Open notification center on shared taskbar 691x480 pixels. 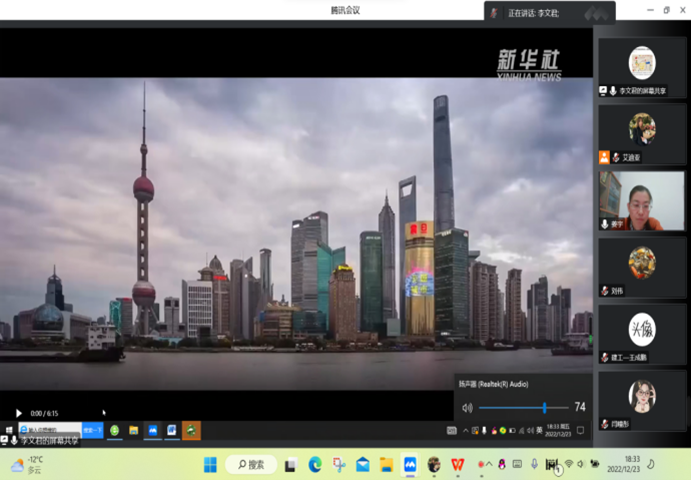580,430
